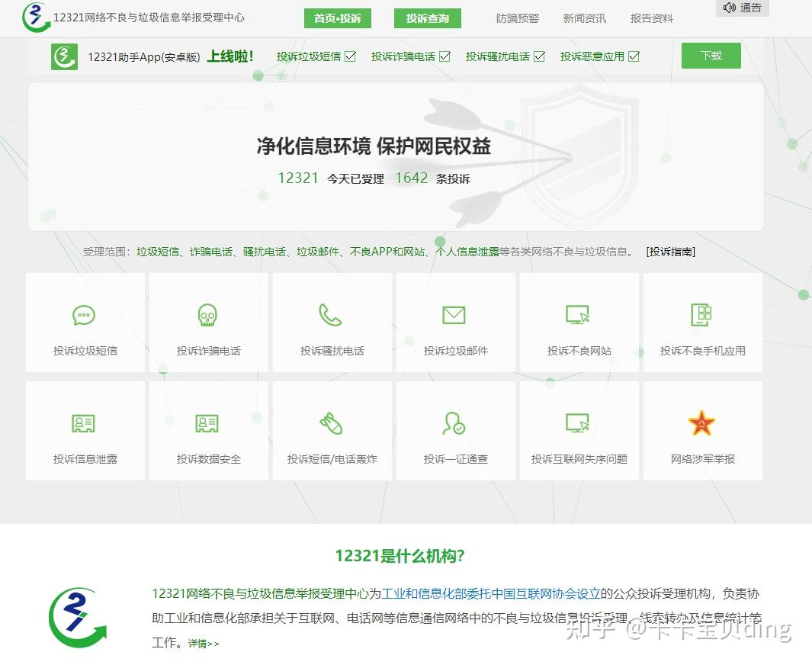Click the 诈骗电话 link in 受理范围
Image resolution: width=812 pixels, height=665 pixels.
(x=210, y=252)
